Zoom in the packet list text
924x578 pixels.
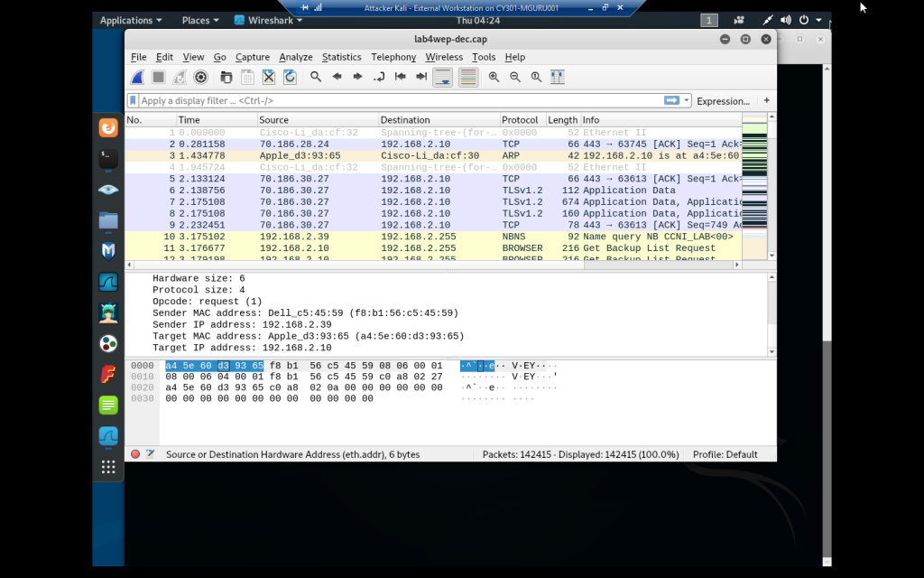pyautogui.click(x=494, y=78)
